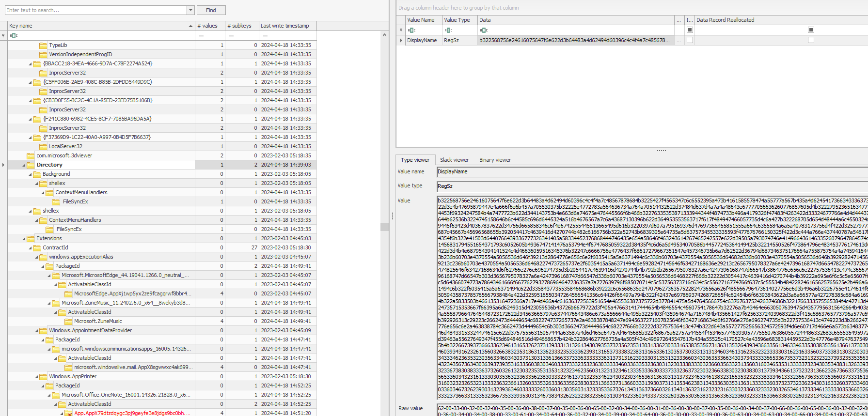This screenshot has height=416, width=868.
Task: Click the group-by column header drop area
Action: click(632, 8)
